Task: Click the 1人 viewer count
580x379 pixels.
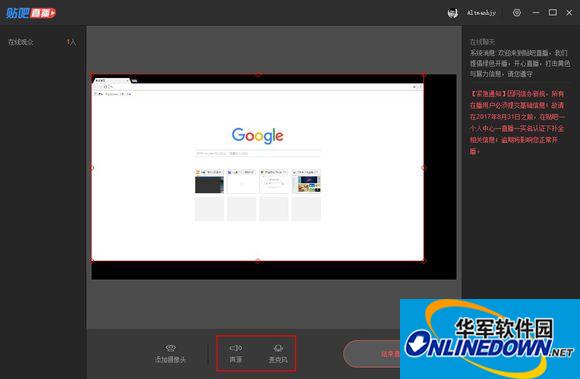Action: (x=71, y=42)
